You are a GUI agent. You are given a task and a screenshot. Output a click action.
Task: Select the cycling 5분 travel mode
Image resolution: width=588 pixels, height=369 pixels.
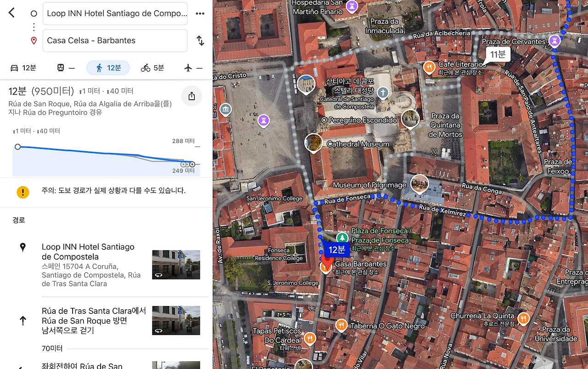point(153,68)
